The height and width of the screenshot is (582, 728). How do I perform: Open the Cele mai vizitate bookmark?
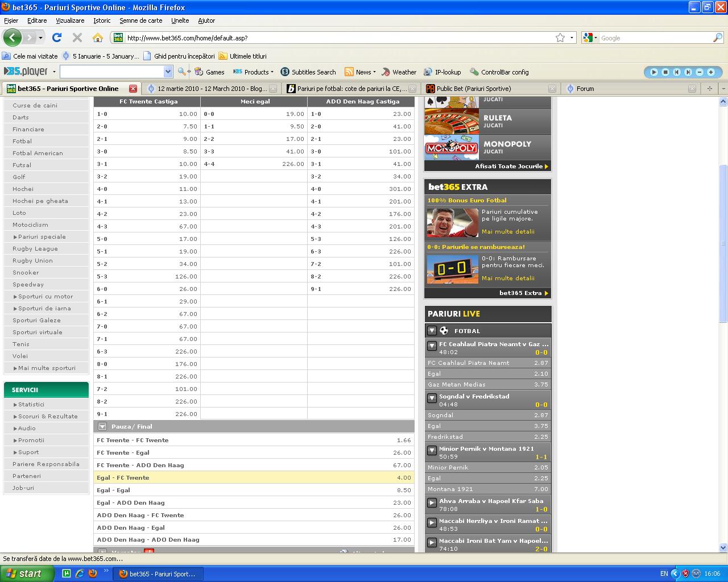point(30,56)
